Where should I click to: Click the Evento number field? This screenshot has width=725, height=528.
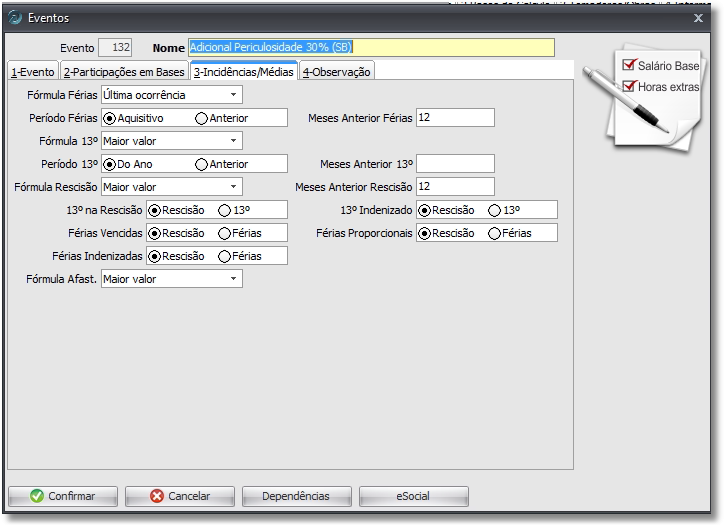[115, 47]
